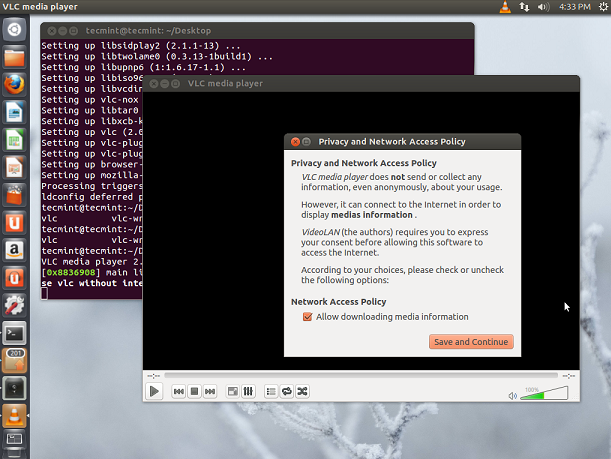
Task: Toggle the playlist view icon
Action: tap(271, 391)
